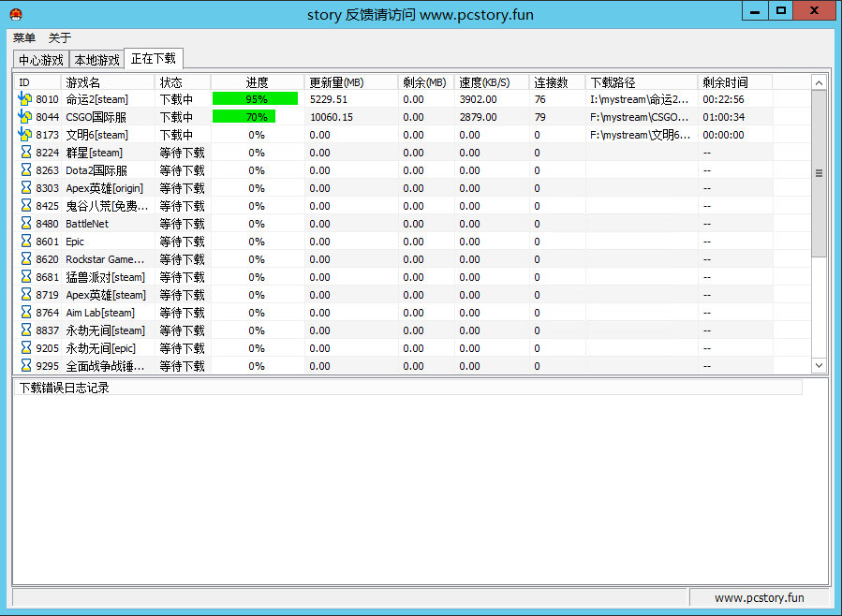842x616 pixels.
Task: Sort by 剩余时间 column header
Action: (735, 82)
